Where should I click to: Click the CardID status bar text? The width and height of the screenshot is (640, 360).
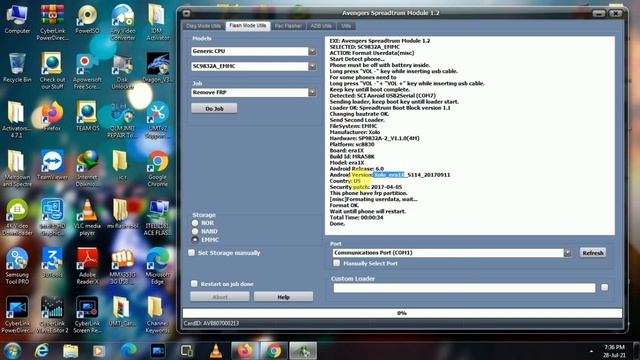[211, 324]
